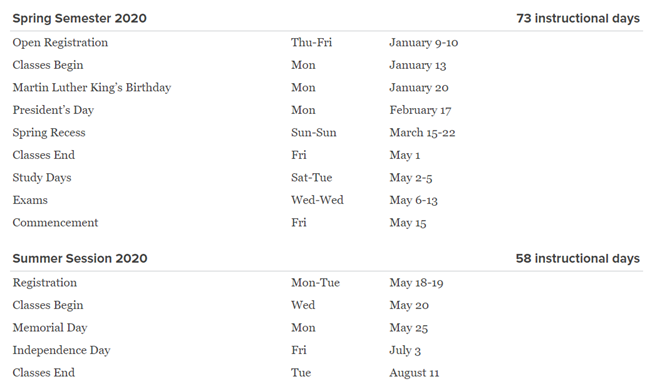Image resolution: width=650 pixels, height=389 pixels.
Task: Select the March 15-22 date
Action: click(x=422, y=133)
